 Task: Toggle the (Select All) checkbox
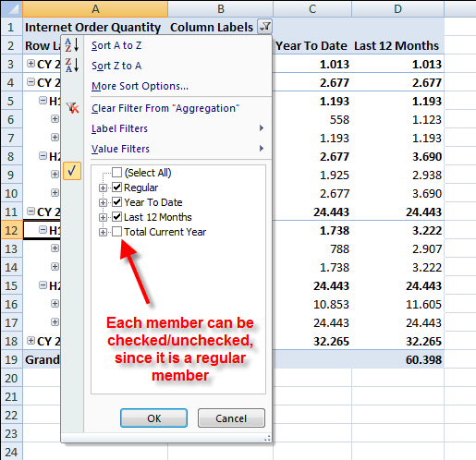[x=116, y=173]
